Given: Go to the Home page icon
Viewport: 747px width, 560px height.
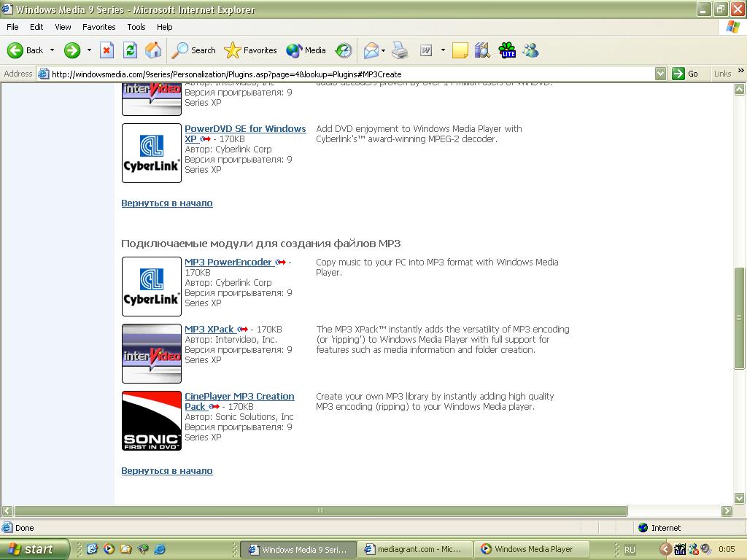Looking at the screenshot, I should click(x=153, y=50).
